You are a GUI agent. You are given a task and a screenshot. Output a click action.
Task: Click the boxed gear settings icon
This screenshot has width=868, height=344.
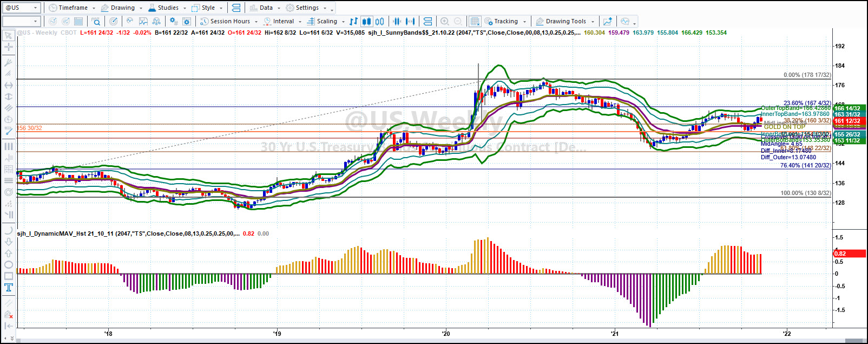187,21
